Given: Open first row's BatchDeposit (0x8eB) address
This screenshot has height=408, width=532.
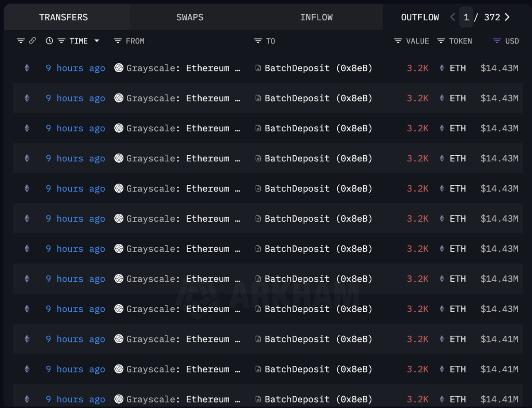Looking at the screenshot, I should tap(318, 68).
